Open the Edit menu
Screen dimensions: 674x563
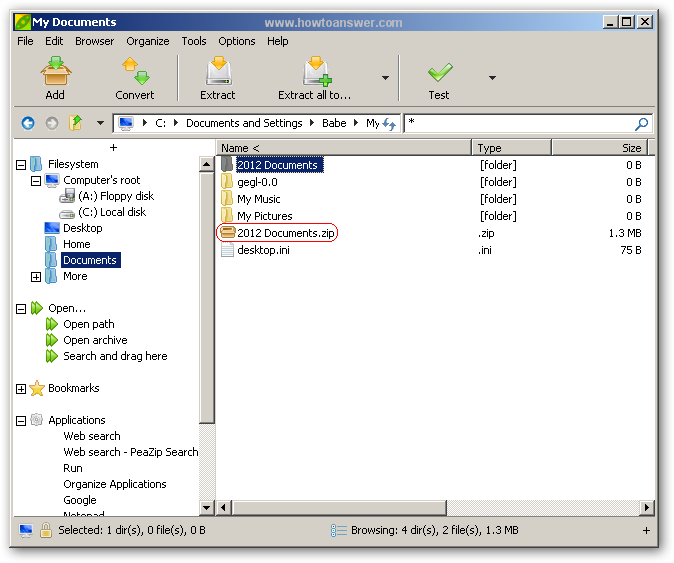(54, 41)
